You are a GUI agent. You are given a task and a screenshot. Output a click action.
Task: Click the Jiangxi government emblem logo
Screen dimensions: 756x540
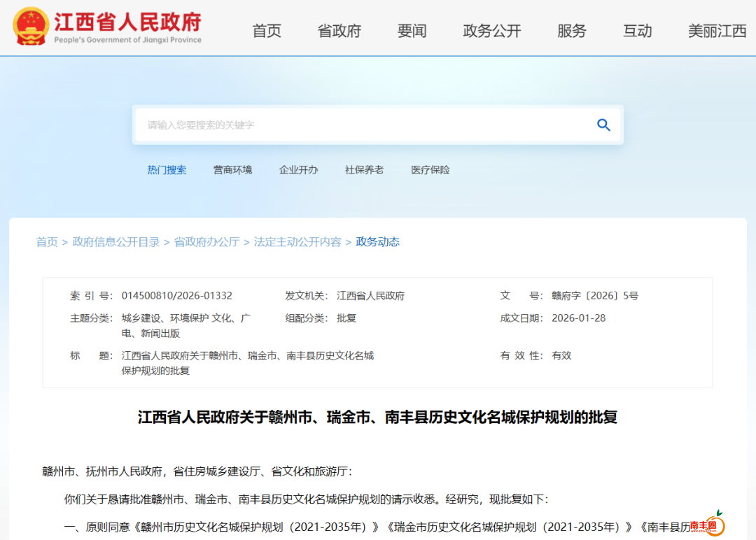click(31, 26)
